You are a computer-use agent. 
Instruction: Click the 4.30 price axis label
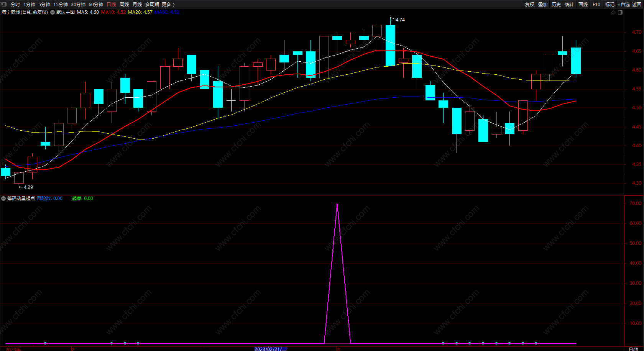click(637, 183)
